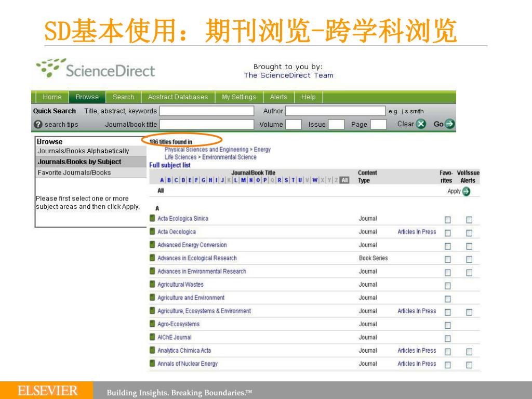
Task: Check Alerts box for Agriculture, Ecosystems & Environment
Action: [469, 312]
